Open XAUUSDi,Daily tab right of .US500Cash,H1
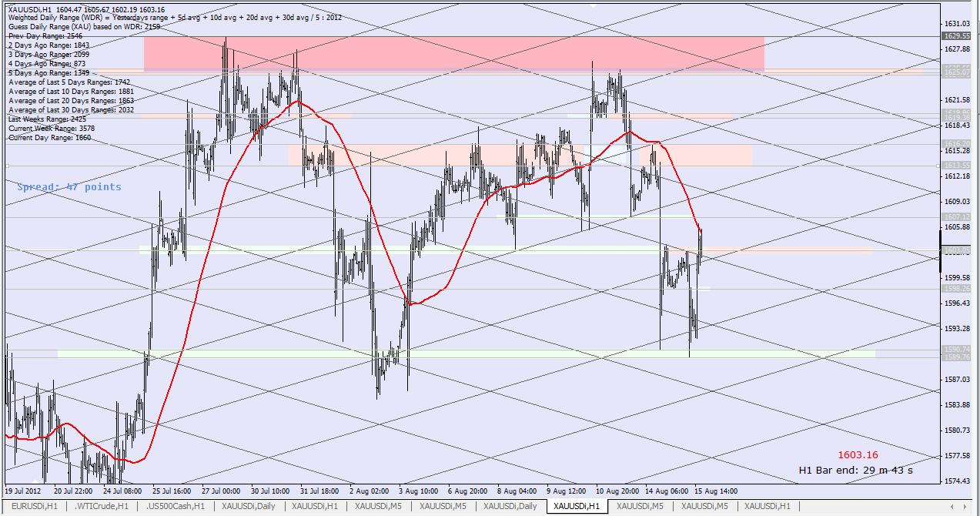 click(248, 507)
